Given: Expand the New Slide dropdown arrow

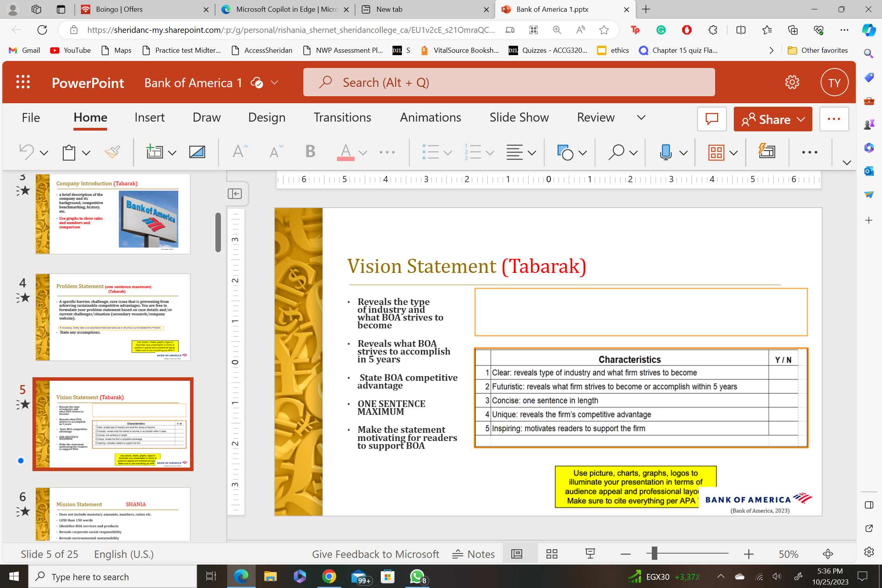Looking at the screenshot, I should [172, 153].
